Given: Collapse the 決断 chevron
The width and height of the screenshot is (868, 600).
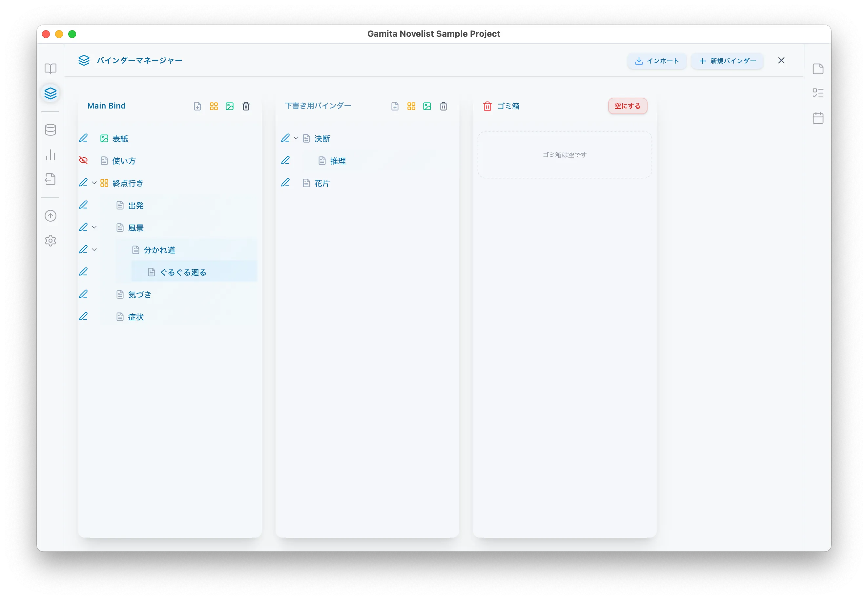Looking at the screenshot, I should pos(296,139).
